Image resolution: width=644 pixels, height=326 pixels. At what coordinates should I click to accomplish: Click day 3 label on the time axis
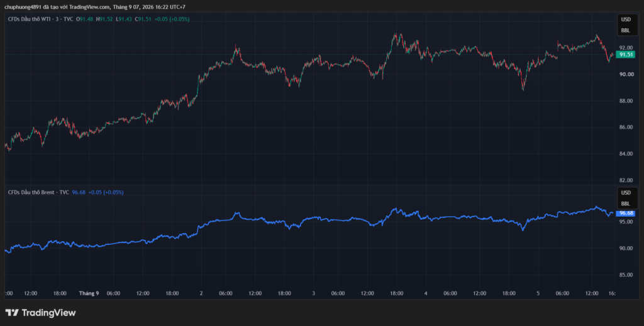pyautogui.click(x=313, y=293)
